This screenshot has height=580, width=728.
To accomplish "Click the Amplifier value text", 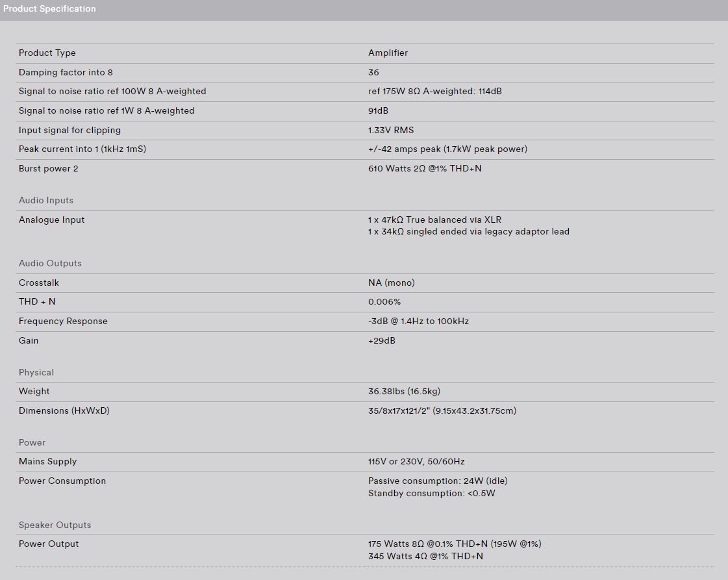I will 388,53.
